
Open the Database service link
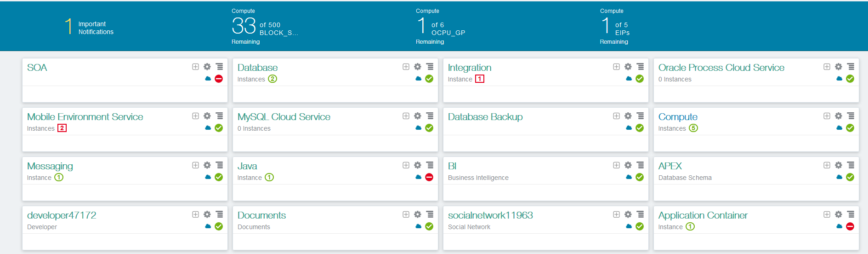[257, 68]
